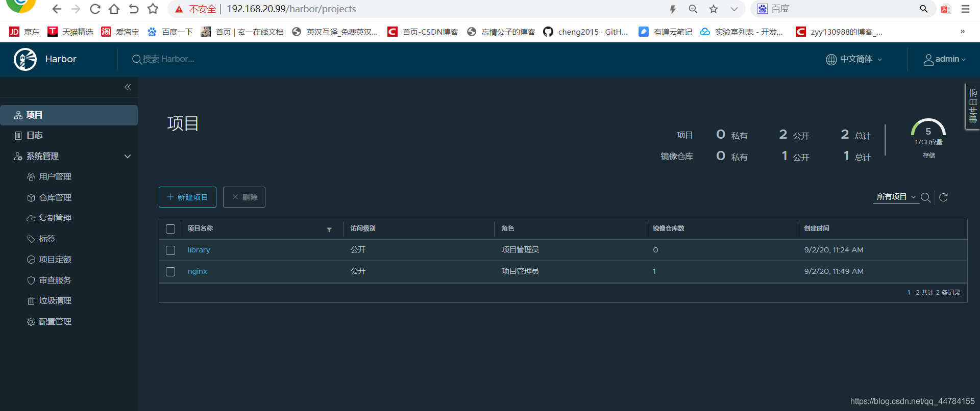The image size is (980, 411).
Task: Click the 角色 column header
Action: coord(508,228)
